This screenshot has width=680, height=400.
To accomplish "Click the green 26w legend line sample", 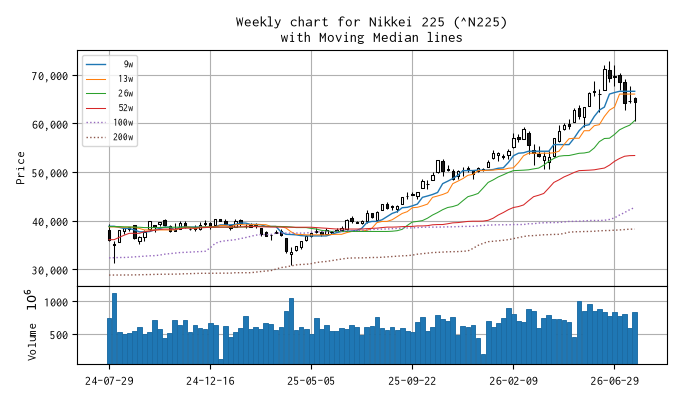I will pos(96,94).
